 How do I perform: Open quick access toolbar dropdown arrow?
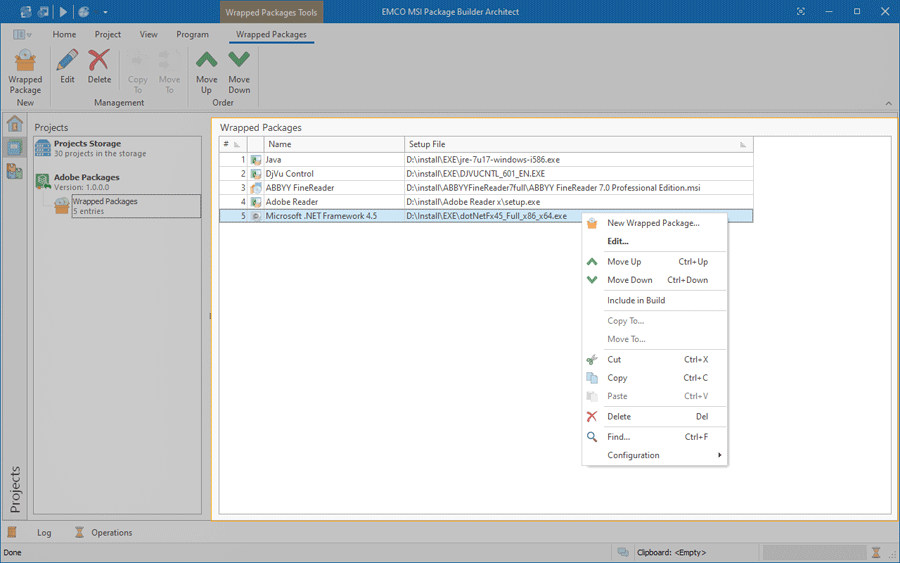(105, 12)
